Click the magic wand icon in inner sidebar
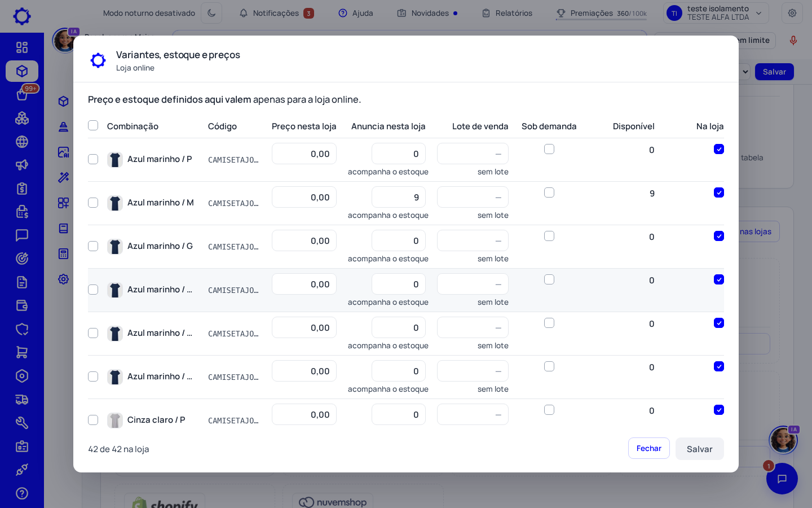Image resolution: width=812 pixels, height=508 pixels. pos(64,177)
